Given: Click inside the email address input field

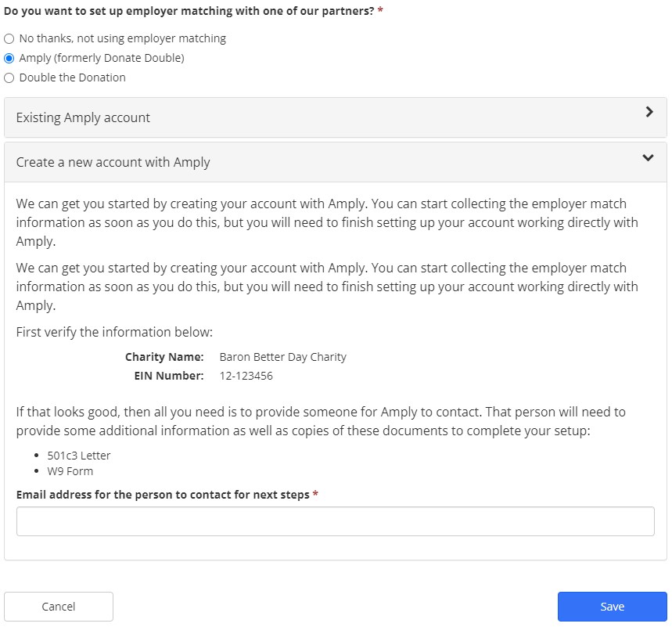Looking at the screenshot, I should point(336,521).
